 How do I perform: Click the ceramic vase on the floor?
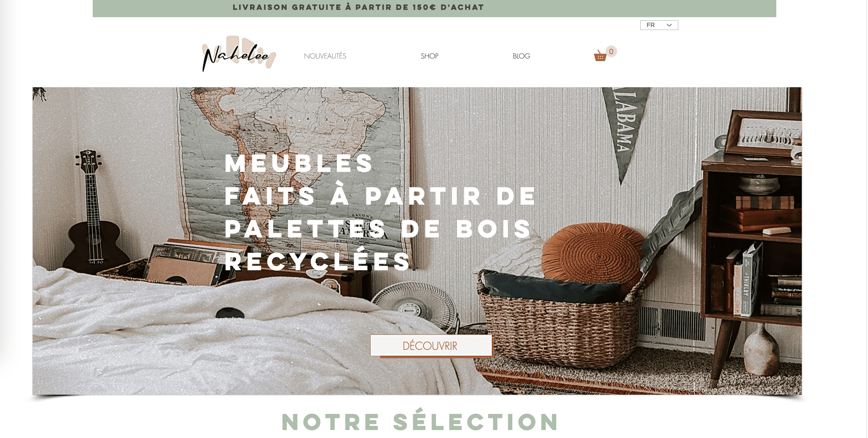(x=762, y=350)
